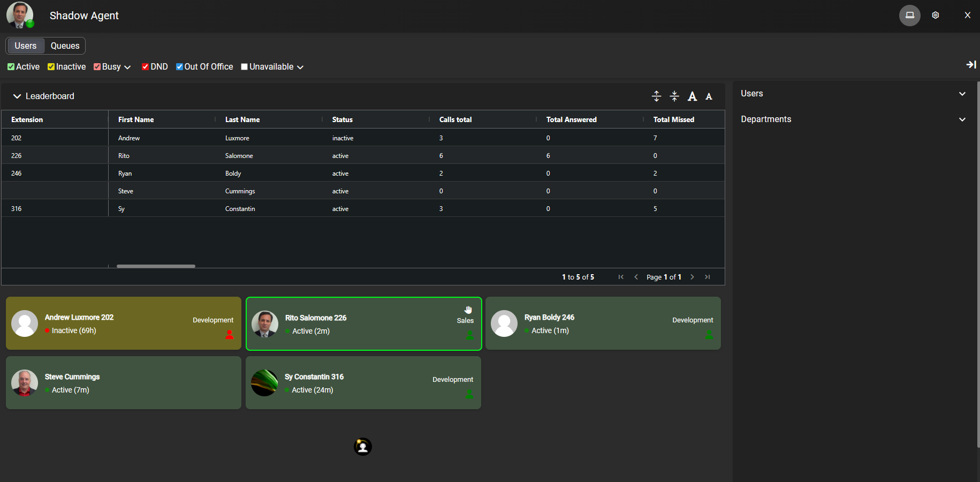The width and height of the screenshot is (980, 482).
Task: Go to next leaderboard page
Action: tap(692, 277)
